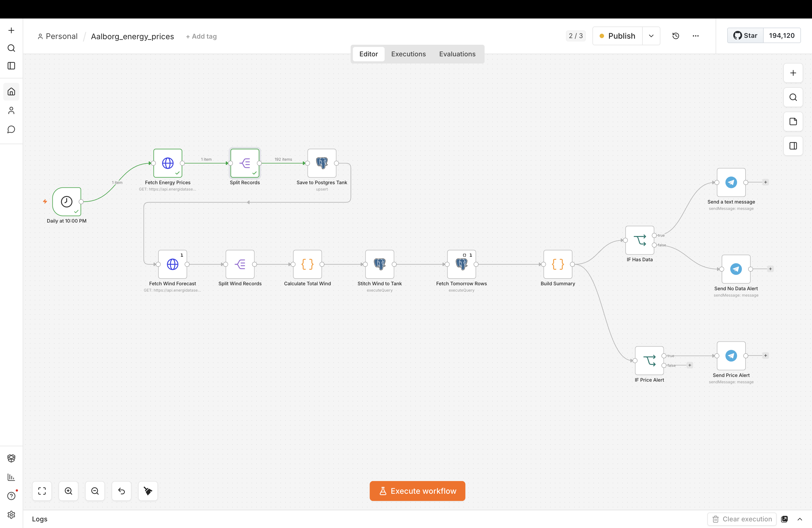Select the Fetch Tomorrow Rows node
Viewport: 812px width, 528px height.
(462, 264)
